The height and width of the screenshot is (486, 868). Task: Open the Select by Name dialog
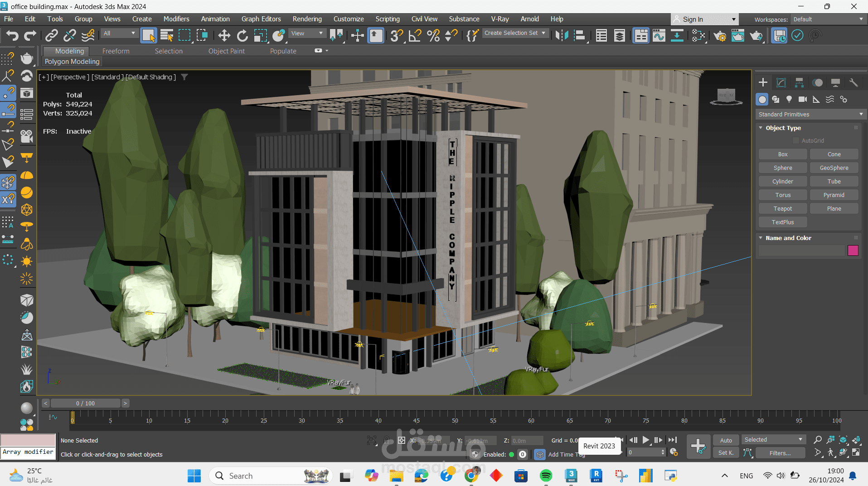pyautogui.click(x=166, y=35)
